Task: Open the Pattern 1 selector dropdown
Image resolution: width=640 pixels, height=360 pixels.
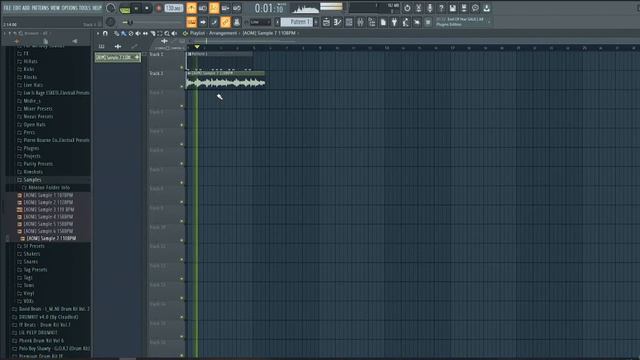Action: pyautogui.click(x=297, y=22)
